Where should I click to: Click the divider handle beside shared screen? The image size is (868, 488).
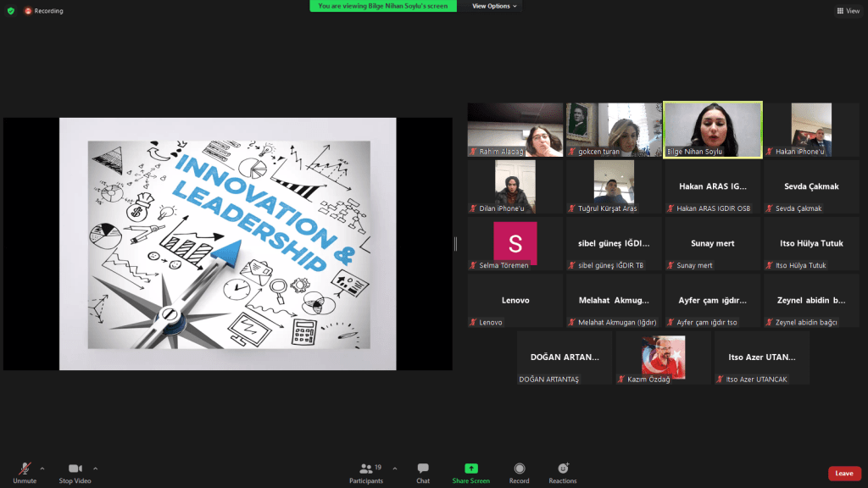[456, 244]
